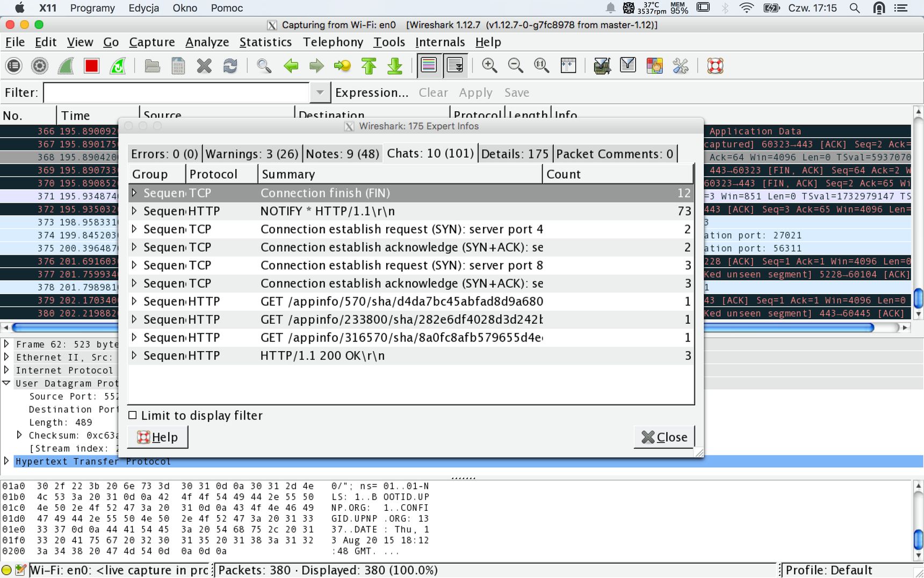Viewport: 924px width, 578px height.
Task: Click the display filter input field
Action: tap(176, 92)
